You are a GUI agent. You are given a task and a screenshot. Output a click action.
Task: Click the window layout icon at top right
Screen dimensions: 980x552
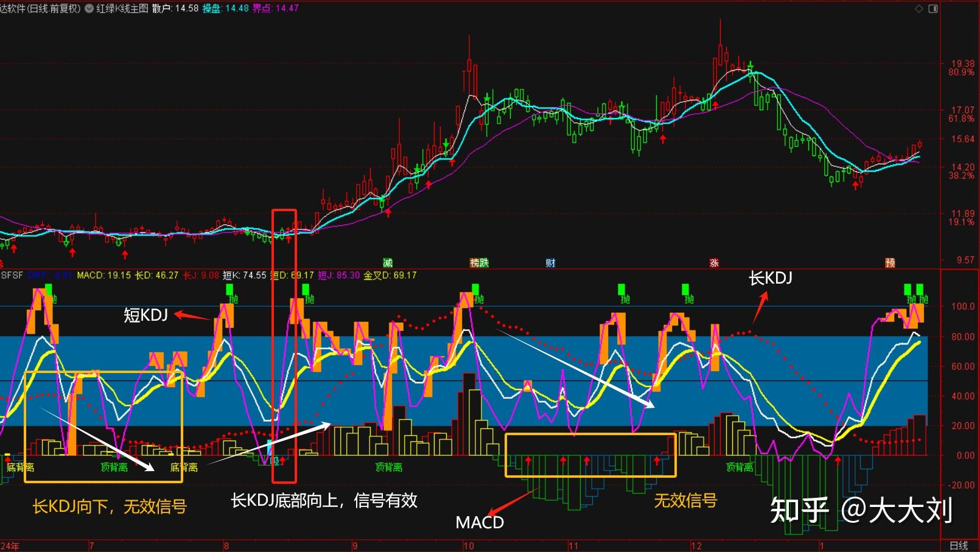tap(933, 9)
